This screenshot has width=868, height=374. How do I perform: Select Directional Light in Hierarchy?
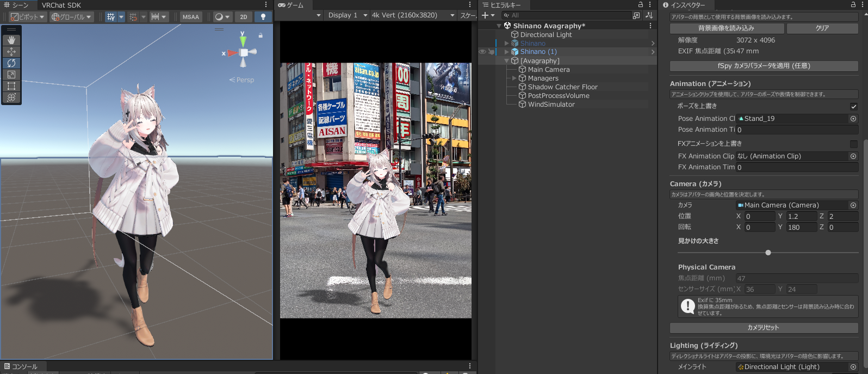546,34
